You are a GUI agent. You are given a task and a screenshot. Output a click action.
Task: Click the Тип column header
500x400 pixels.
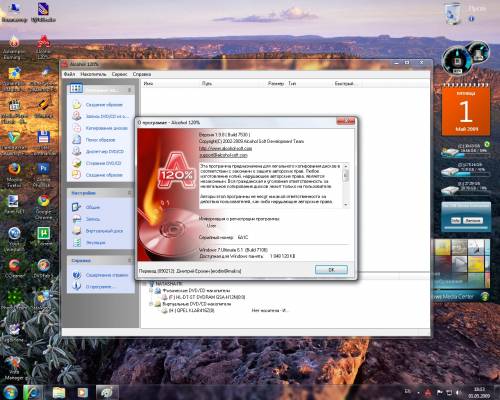point(309,83)
